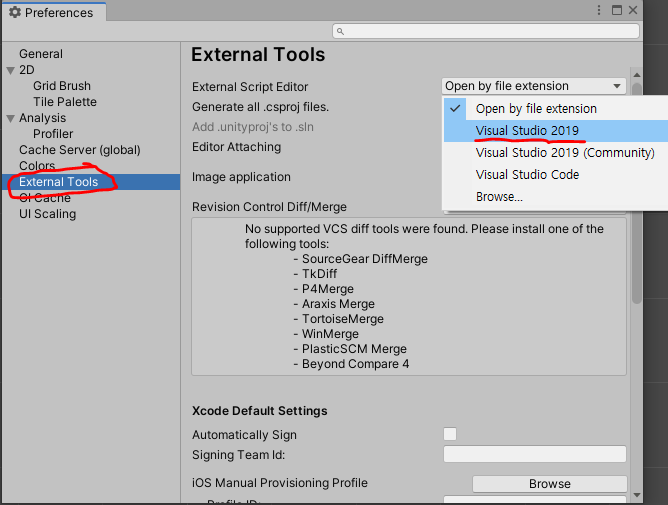Click WinMerge list entry

pyautogui.click(x=330, y=334)
